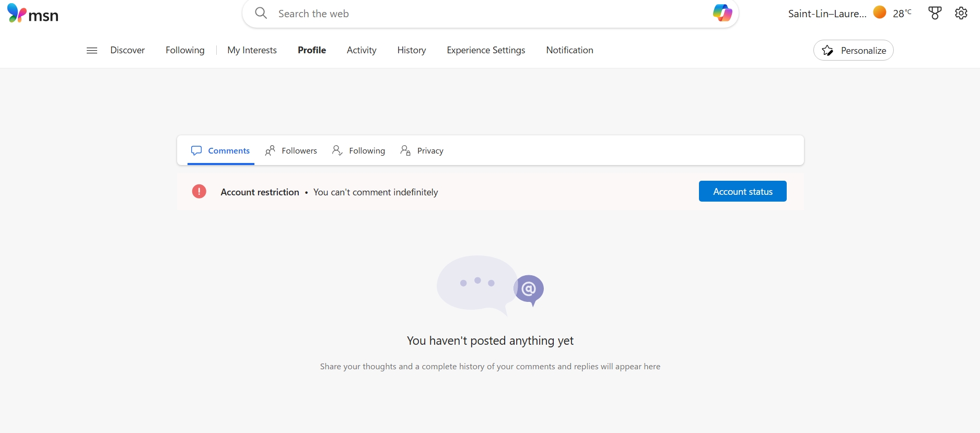This screenshot has height=433, width=980.
Task: Open Copilot from the search bar icon
Action: click(722, 13)
